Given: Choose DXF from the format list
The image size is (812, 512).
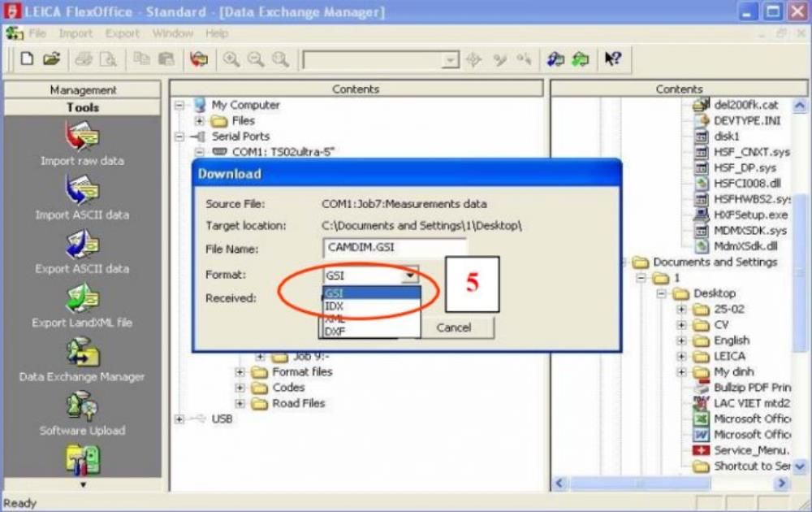Looking at the screenshot, I should coord(335,332).
